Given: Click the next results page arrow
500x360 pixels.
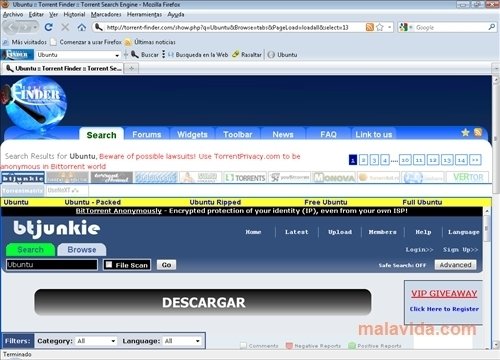Looking at the screenshot, I should coord(475,160).
